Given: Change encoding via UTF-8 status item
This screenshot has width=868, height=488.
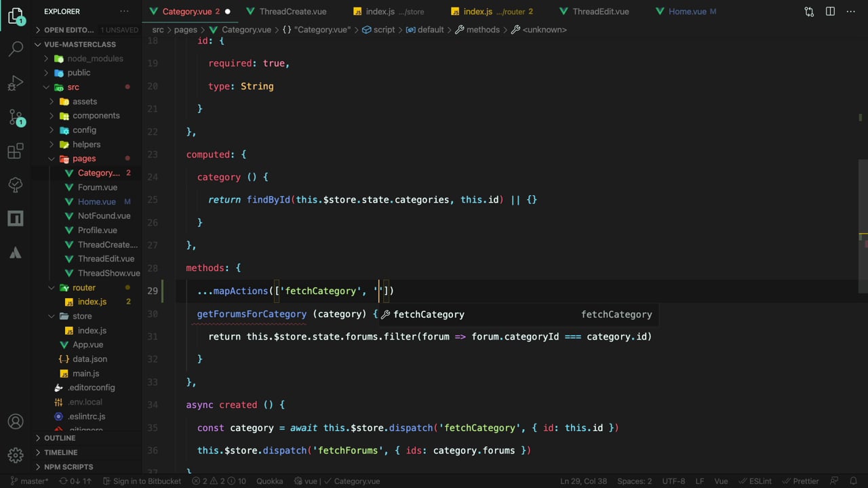Looking at the screenshot, I should click(673, 481).
